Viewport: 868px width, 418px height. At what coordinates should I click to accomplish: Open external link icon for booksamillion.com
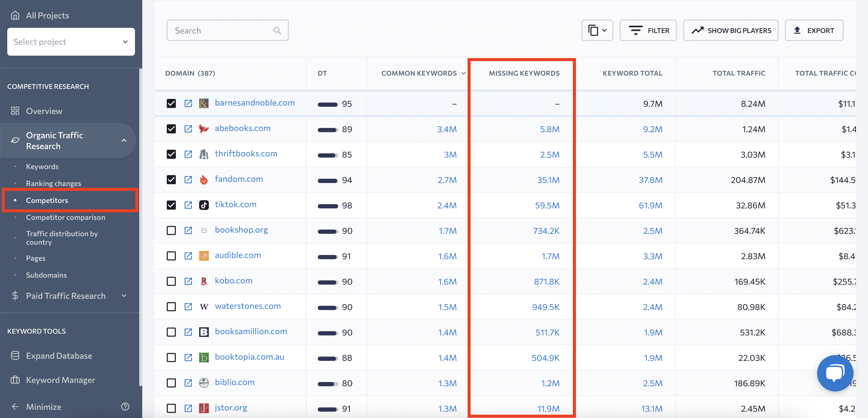pos(188,332)
